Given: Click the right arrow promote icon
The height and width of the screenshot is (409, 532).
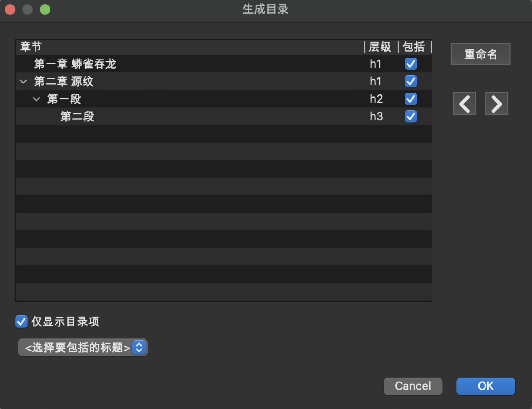Looking at the screenshot, I should pyautogui.click(x=496, y=104).
